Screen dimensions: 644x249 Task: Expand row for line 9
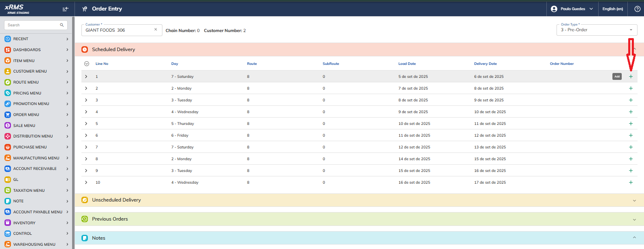click(x=86, y=171)
